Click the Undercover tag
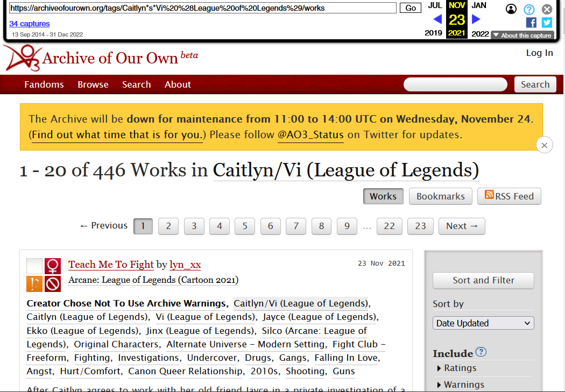This screenshot has height=392, width=565. coord(211,358)
